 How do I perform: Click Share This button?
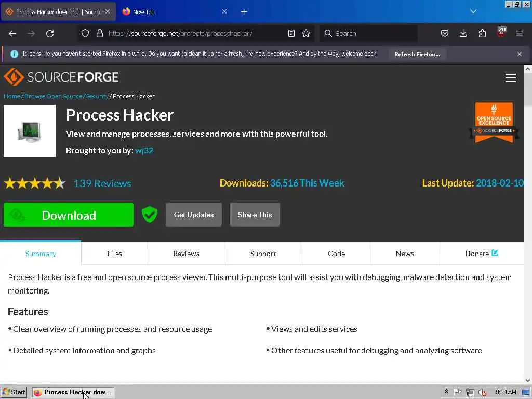(255, 215)
